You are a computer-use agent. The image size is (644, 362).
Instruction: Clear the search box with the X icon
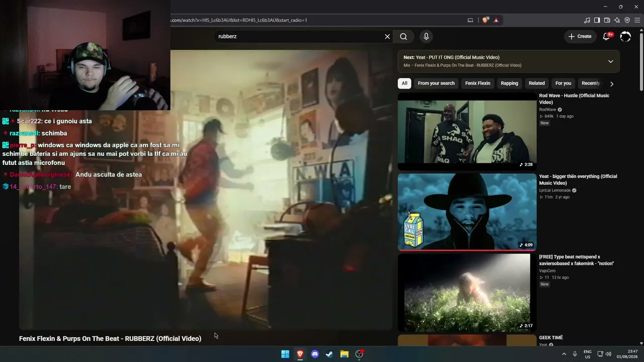387,37
